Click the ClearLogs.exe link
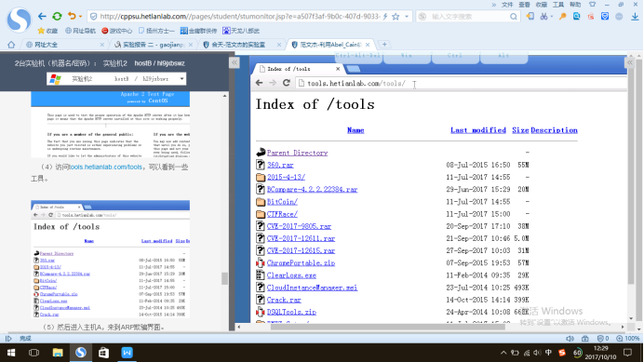This screenshot has height=362, width=644. click(x=291, y=275)
